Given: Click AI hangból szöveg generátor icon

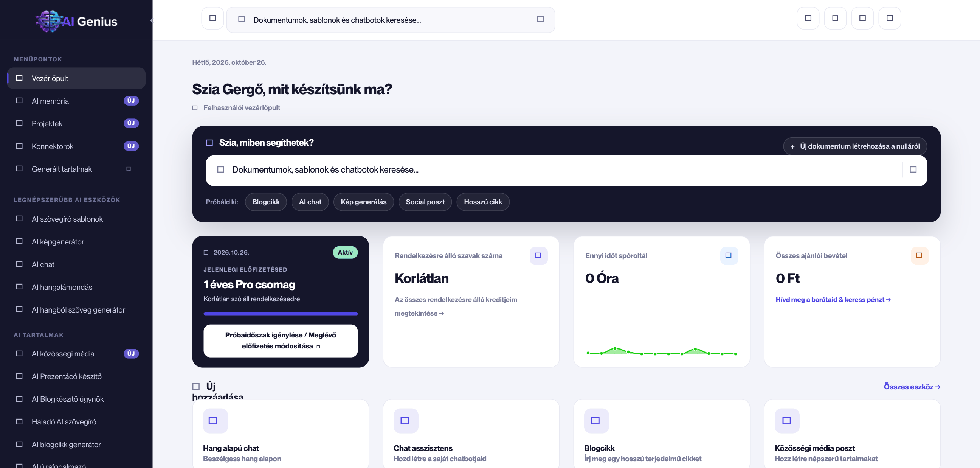Looking at the screenshot, I should point(19,309).
